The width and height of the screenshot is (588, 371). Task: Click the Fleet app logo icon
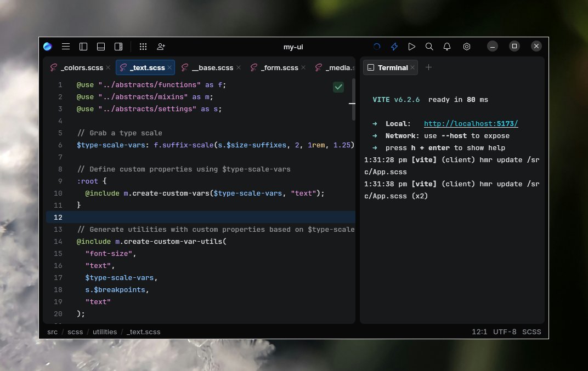pyautogui.click(x=48, y=47)
